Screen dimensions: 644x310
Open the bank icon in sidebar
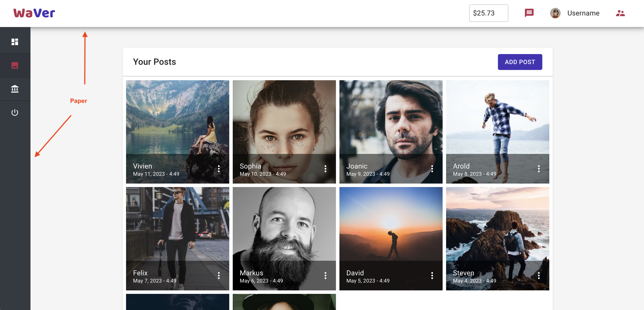15,89
